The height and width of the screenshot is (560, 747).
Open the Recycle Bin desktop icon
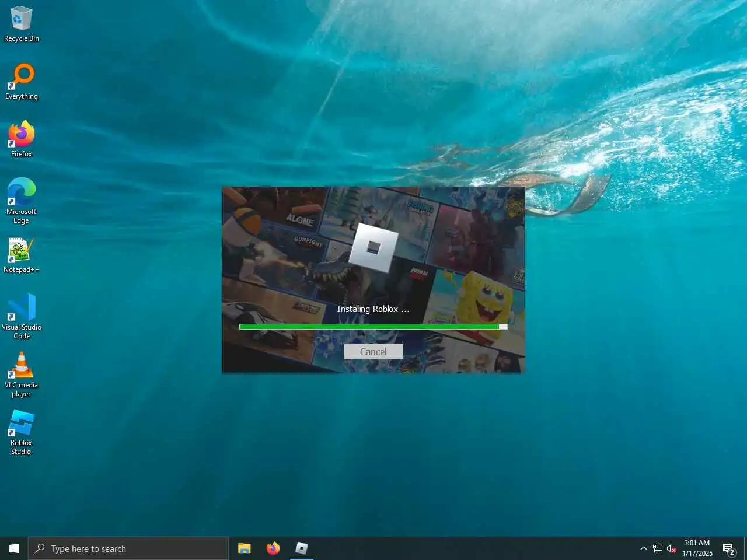pos(21,24)
